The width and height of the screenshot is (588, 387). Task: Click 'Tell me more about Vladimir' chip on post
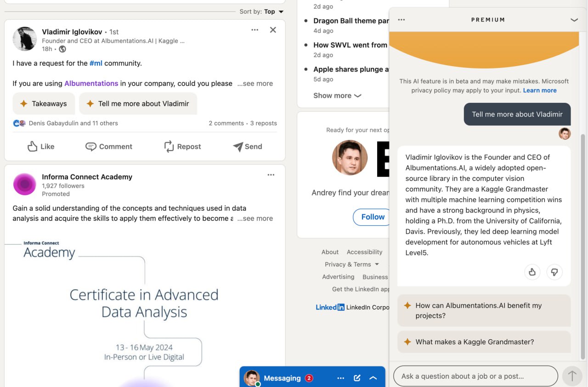[x=138, y=104]
